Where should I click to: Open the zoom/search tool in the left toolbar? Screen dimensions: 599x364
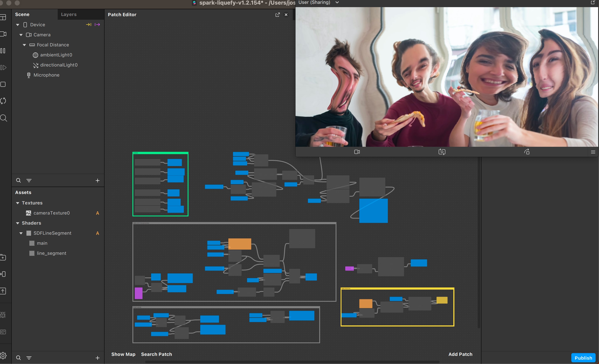[4, 118]
